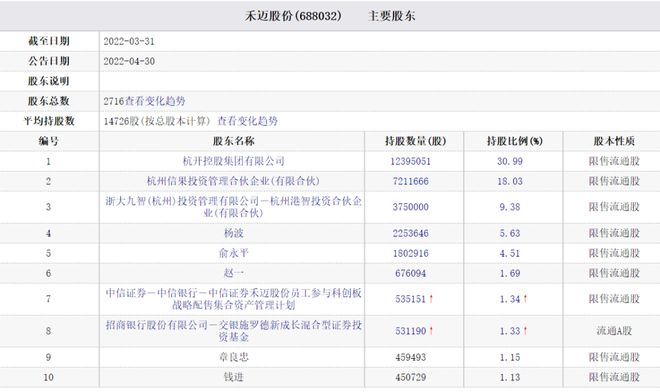This screenshot has height=392, width=660.
Task: Click the 持股数量(股) column header
Action: [415, 141]
